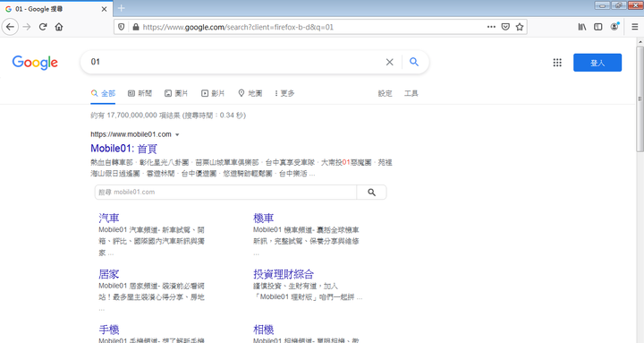Click the Google logo
Image resolution: width=644 pixels, height=343 pixels.
(35, 63)
